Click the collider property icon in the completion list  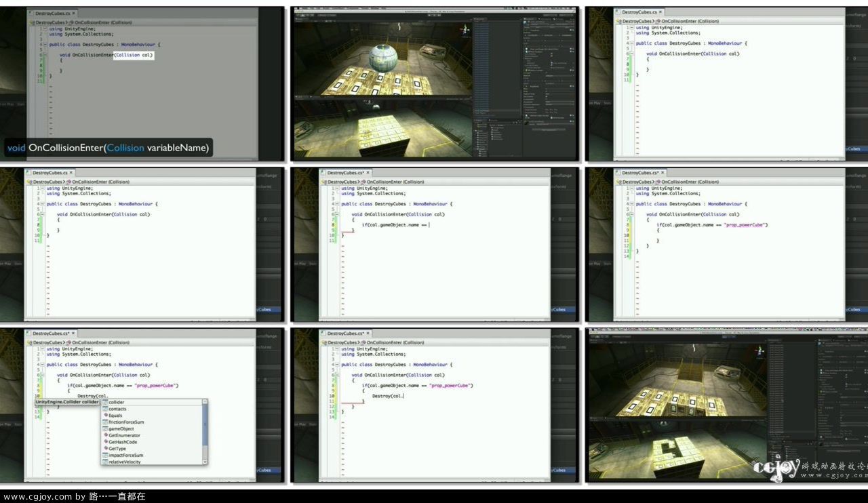pyautogui.click(x=104, y=402)
